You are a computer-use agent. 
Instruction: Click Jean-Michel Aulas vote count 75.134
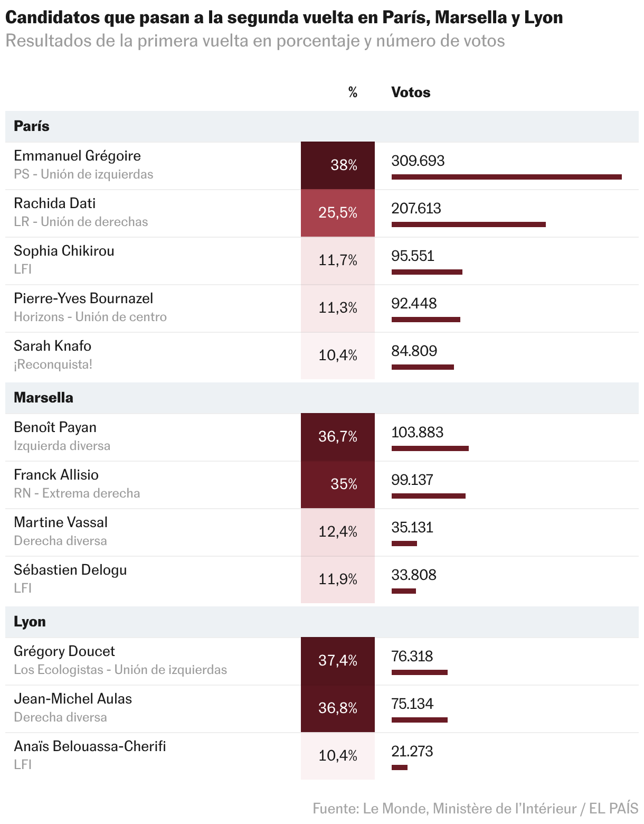pyautogui.click(x=412, y=704)
